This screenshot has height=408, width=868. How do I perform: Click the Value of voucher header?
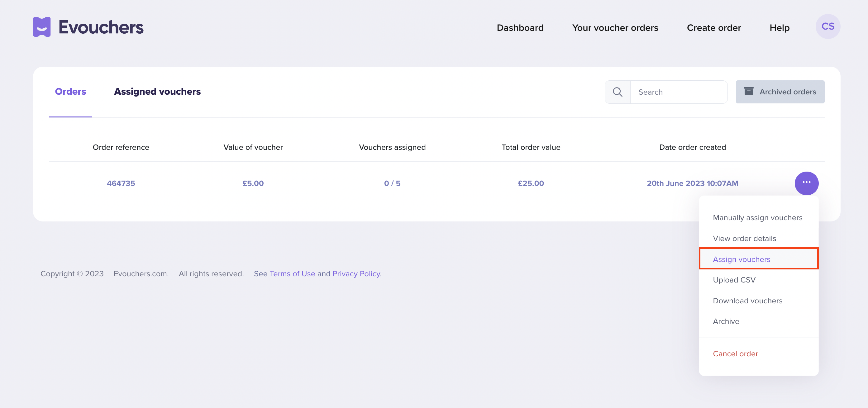(253, 147)
